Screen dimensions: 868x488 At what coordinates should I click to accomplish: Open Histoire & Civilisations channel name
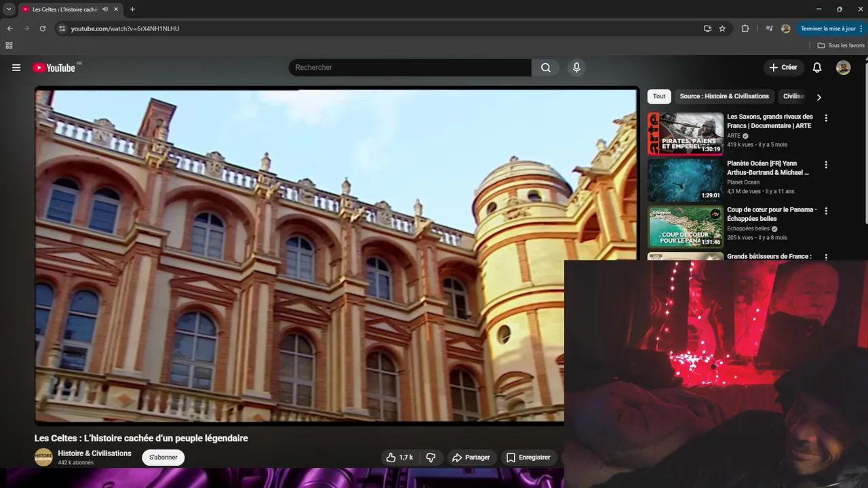pos(94,453)
